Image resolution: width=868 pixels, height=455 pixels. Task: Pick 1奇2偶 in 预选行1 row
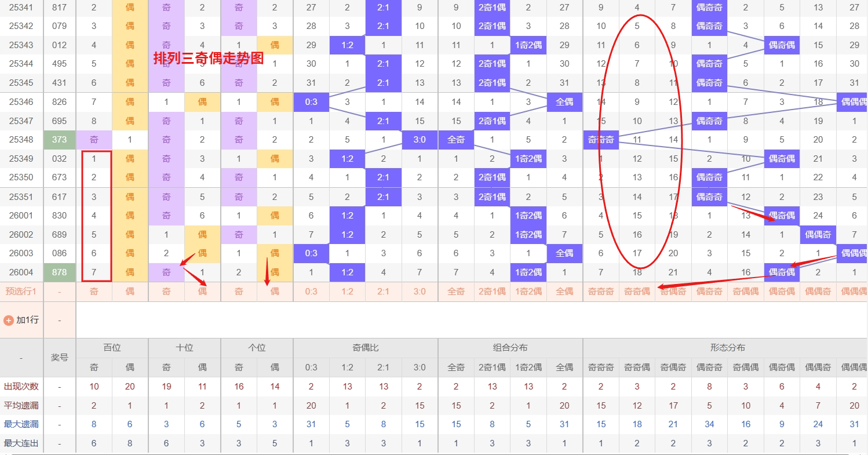coord(528,292)
